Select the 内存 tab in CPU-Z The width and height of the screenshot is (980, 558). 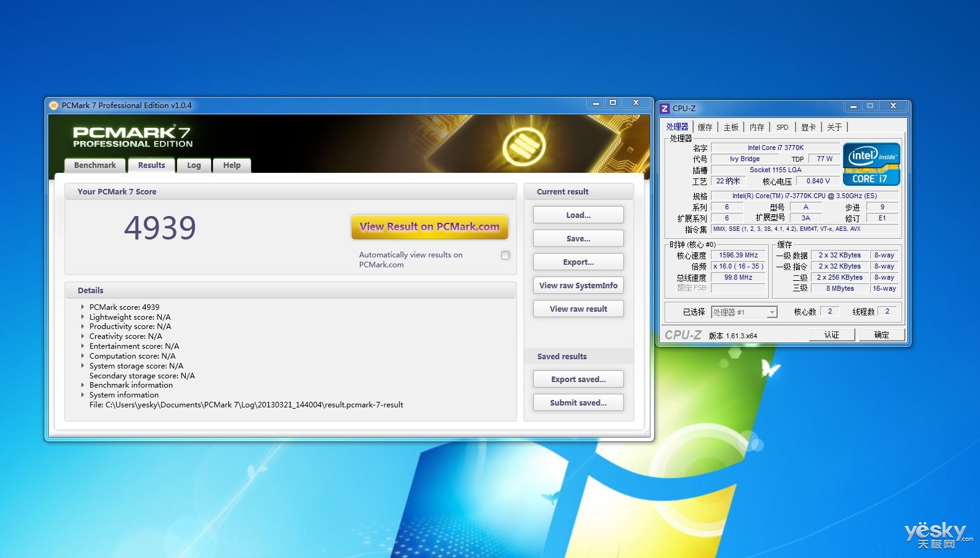point(757,127)
